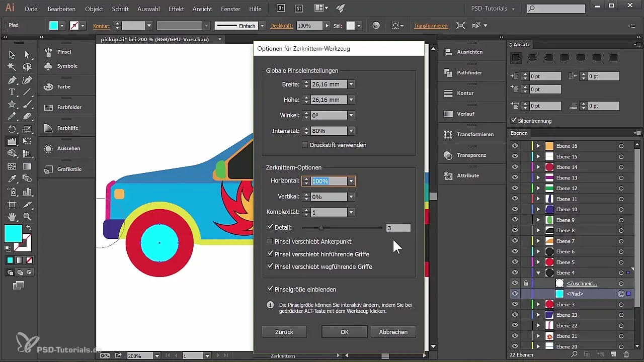Select the Hand tool
The height and width of the screenshot is (362, 644).
tap(12, 217)
